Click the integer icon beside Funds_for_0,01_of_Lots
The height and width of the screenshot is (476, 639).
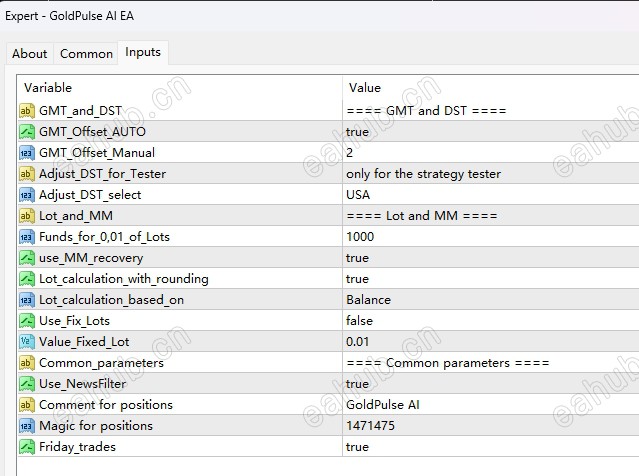coord(26,237)
